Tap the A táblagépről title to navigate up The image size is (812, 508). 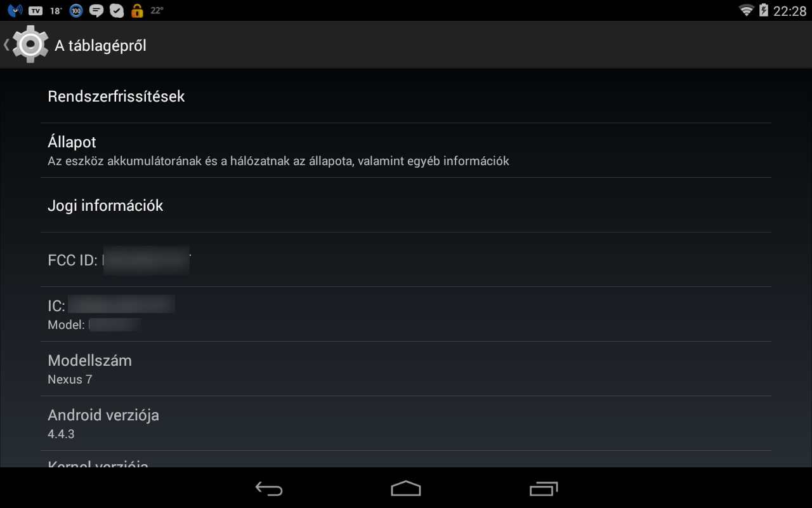point(100,46)
